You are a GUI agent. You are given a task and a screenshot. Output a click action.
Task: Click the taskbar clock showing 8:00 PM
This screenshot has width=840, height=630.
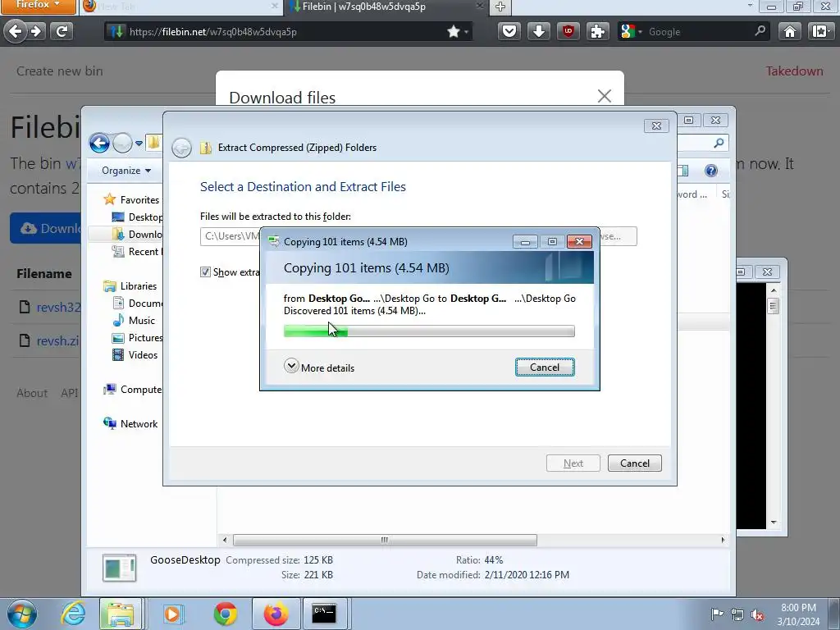[798, 614]
